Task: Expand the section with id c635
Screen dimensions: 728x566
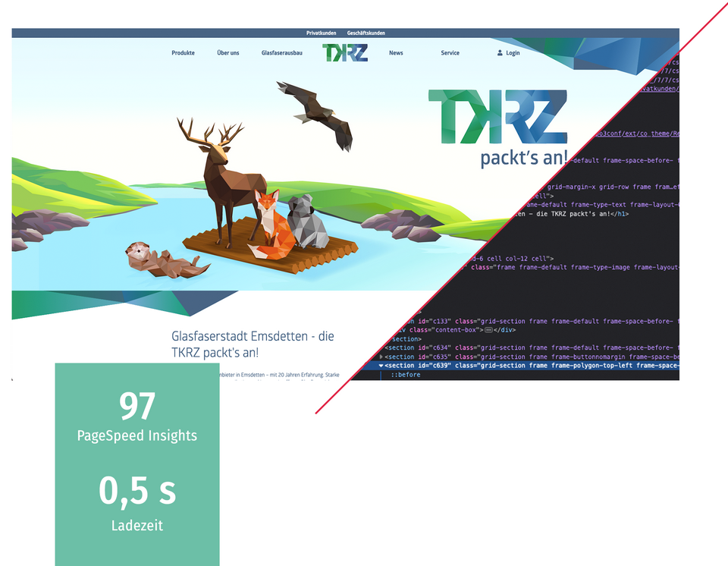Action: click(x=381, y=357)
